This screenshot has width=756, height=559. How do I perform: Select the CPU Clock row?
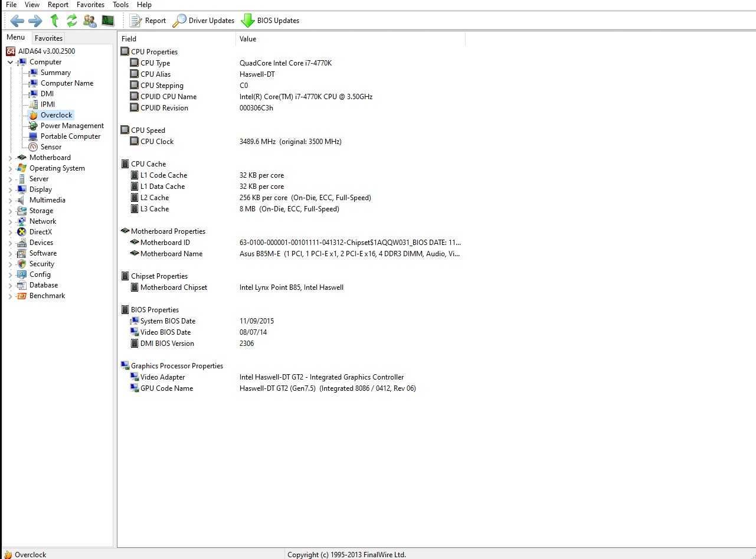(292, 142)
